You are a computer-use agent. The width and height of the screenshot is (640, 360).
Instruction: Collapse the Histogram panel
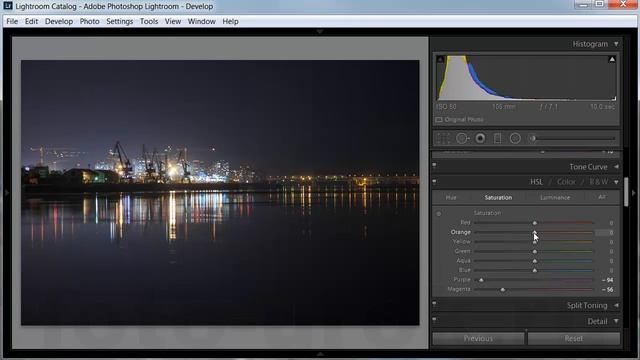(x=616, y=44)
